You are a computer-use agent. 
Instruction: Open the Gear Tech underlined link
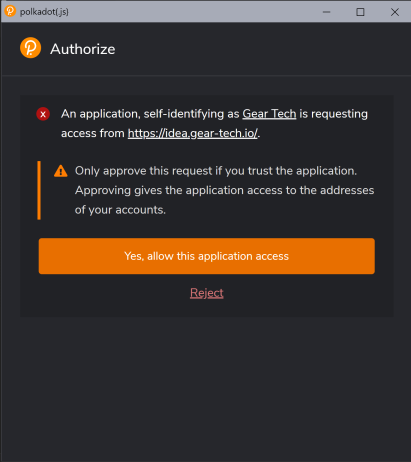(269, 114)
